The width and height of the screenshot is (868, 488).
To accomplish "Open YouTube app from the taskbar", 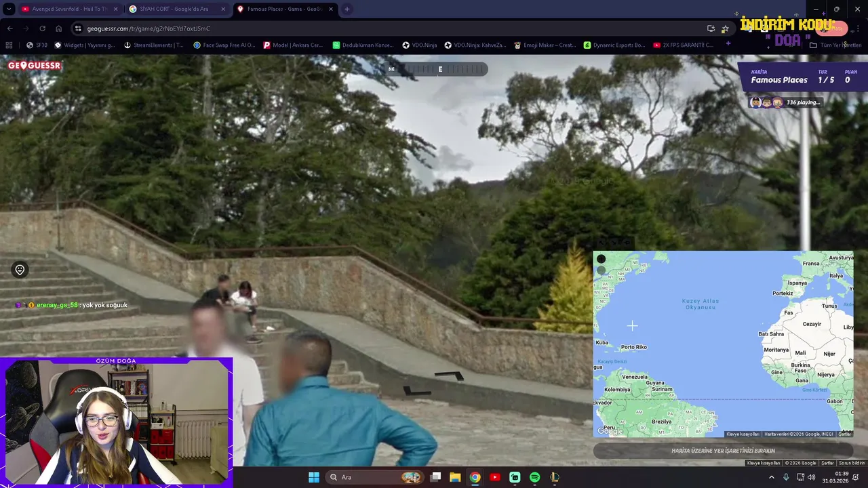I will tap(495, 477).
